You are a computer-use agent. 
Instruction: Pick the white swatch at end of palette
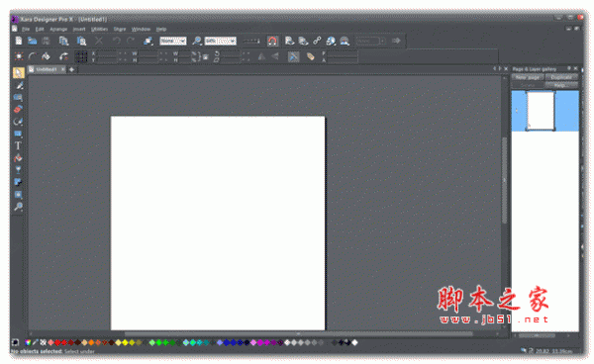coord(354,342)
